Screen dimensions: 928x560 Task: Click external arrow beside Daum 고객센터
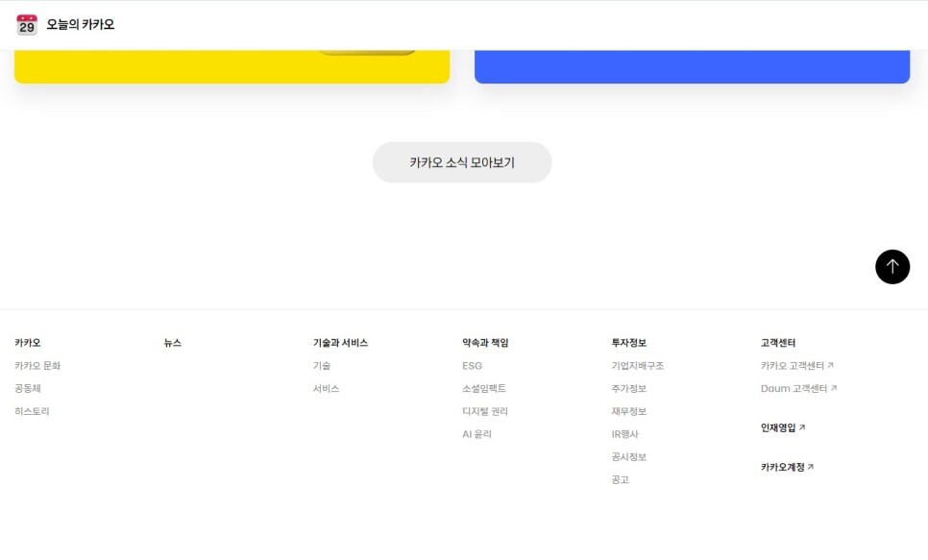834,388
